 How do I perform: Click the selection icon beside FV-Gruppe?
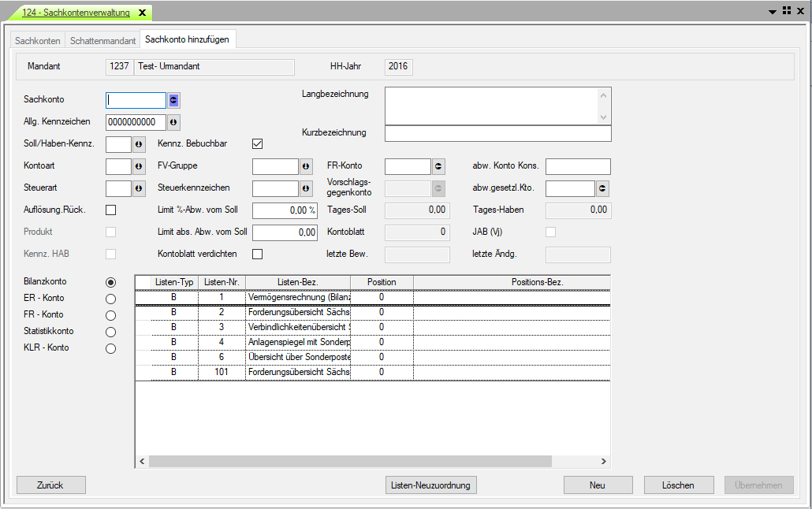click(306, 166)
